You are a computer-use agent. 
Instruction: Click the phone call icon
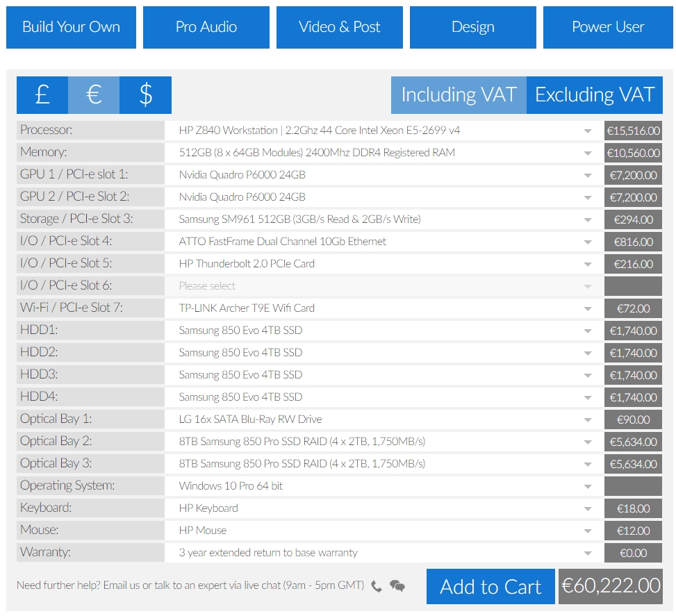tap(377, 586)
